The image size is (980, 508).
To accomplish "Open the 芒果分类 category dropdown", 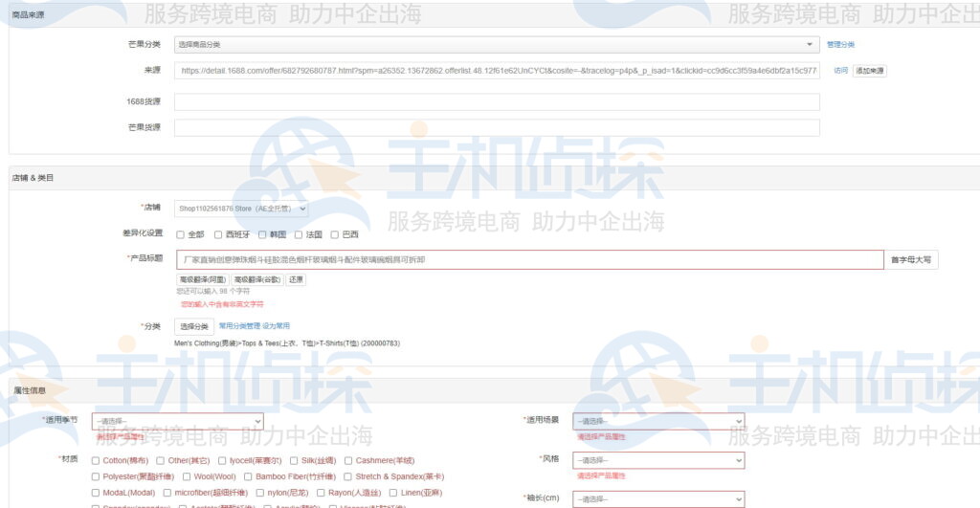I will [x=497, y=44].
